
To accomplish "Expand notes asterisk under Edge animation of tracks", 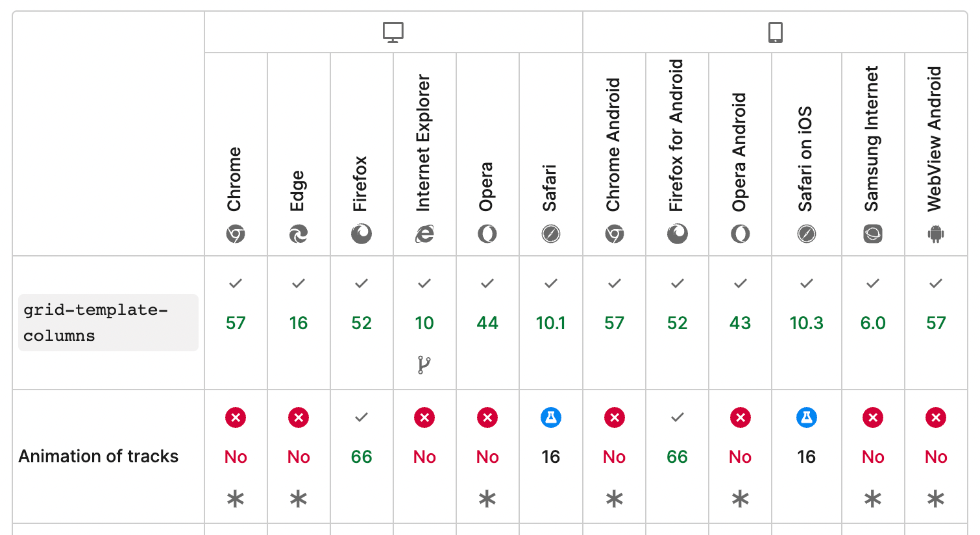I will pyautogui.click(x=299, y=499).
